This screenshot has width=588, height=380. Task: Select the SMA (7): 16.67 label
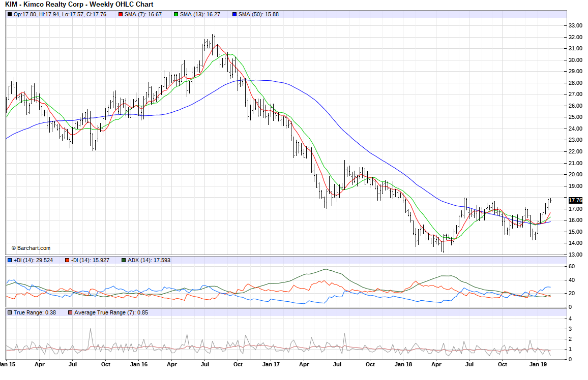pos(143,15)
